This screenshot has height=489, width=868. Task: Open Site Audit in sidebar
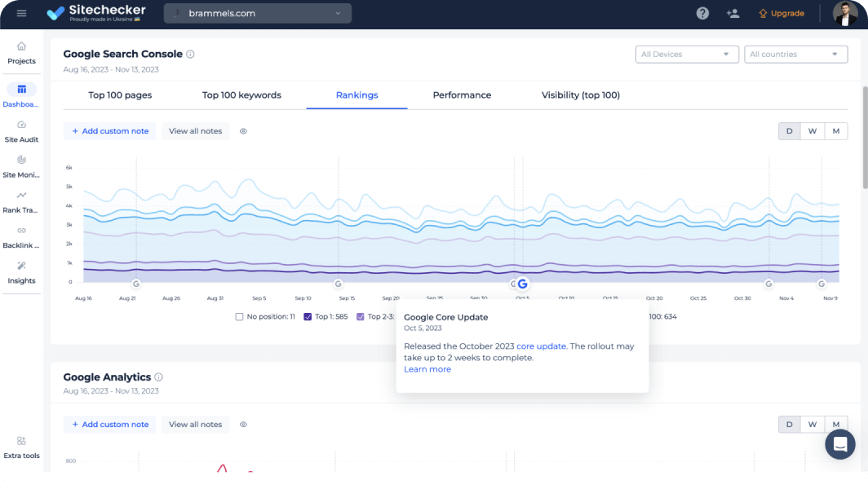pyautogui.click(x=21, y=132)
